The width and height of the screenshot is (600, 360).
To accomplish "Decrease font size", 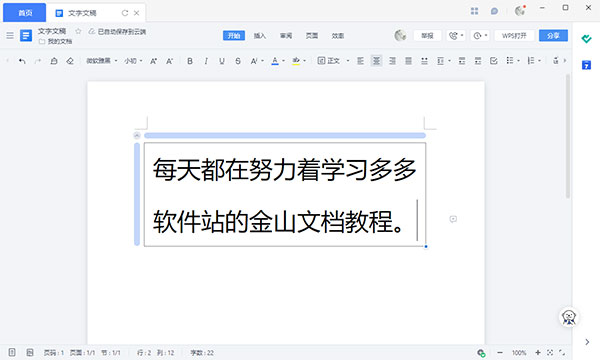I will tap(170, 61).
